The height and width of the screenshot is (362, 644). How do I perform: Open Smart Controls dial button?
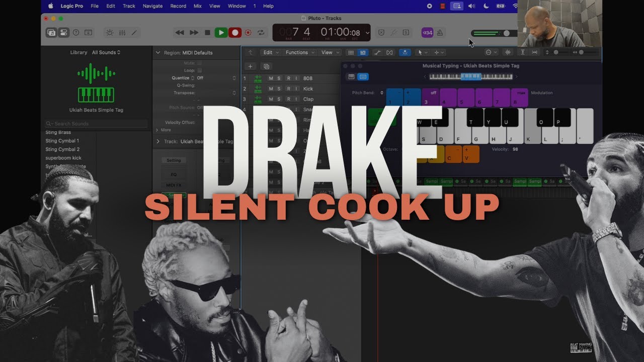(109, 32)
